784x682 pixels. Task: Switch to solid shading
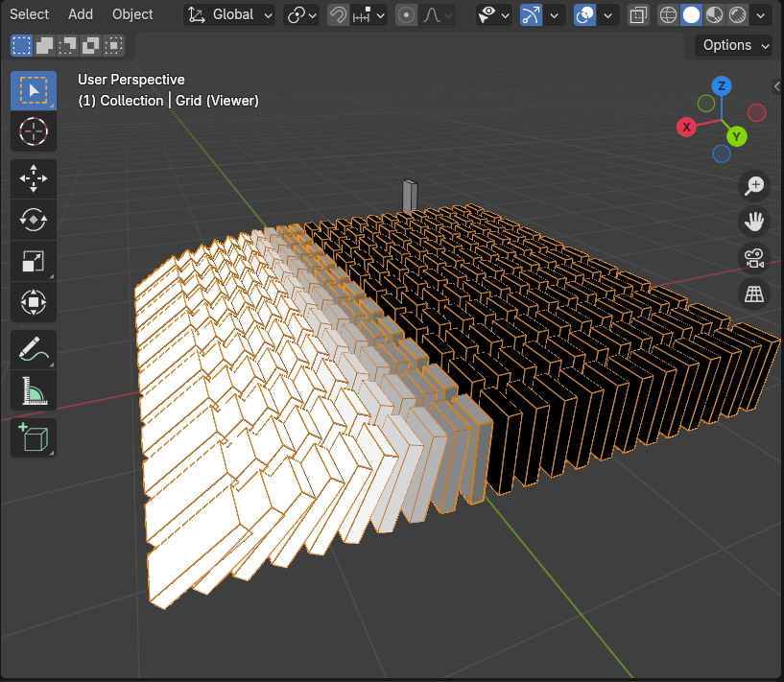(x=692, y=15)
